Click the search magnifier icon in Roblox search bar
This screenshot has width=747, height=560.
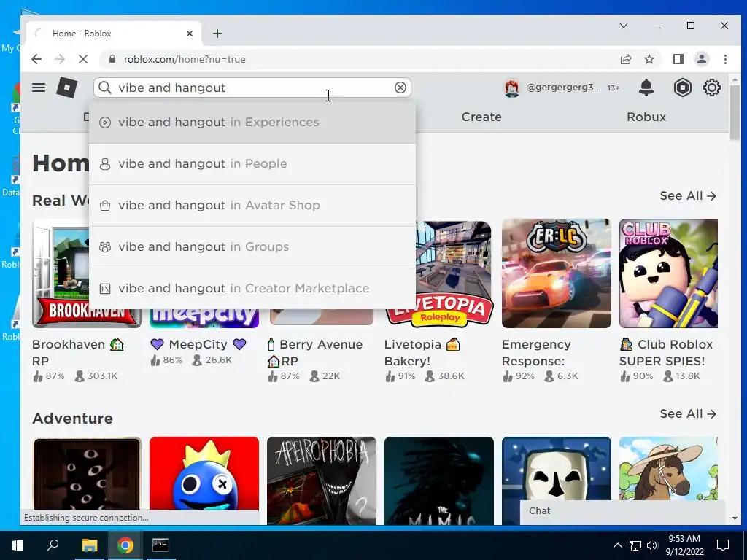pyautogui.click(x=105, y=87)
